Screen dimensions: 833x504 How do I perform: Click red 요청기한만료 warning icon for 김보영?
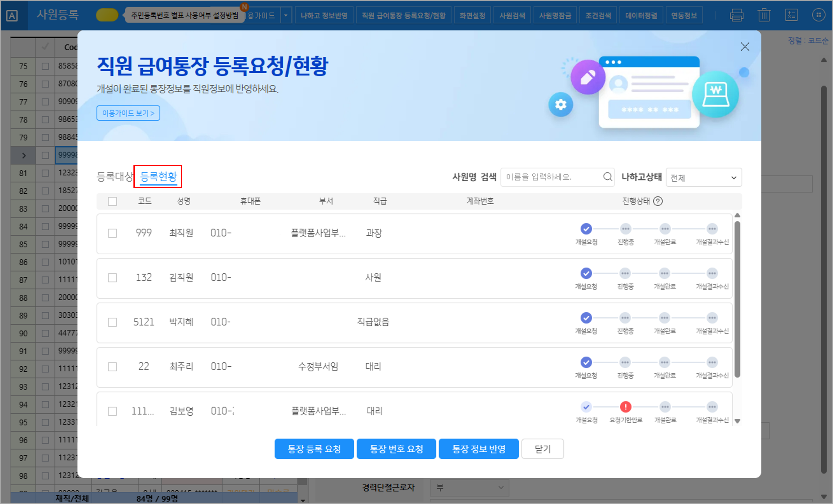(x=625, y=407)
